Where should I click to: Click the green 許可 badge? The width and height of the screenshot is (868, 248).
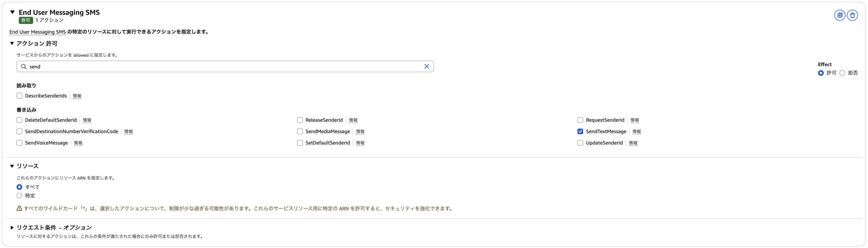click(x=26, y=20)
